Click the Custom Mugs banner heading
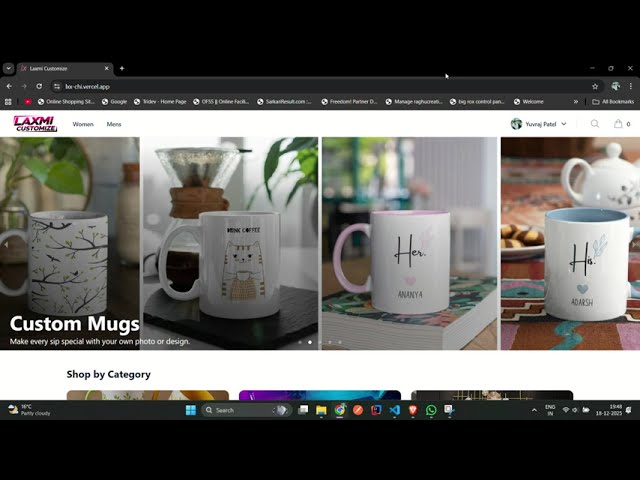Screen dimensions: 640x480 coord(75,324)
